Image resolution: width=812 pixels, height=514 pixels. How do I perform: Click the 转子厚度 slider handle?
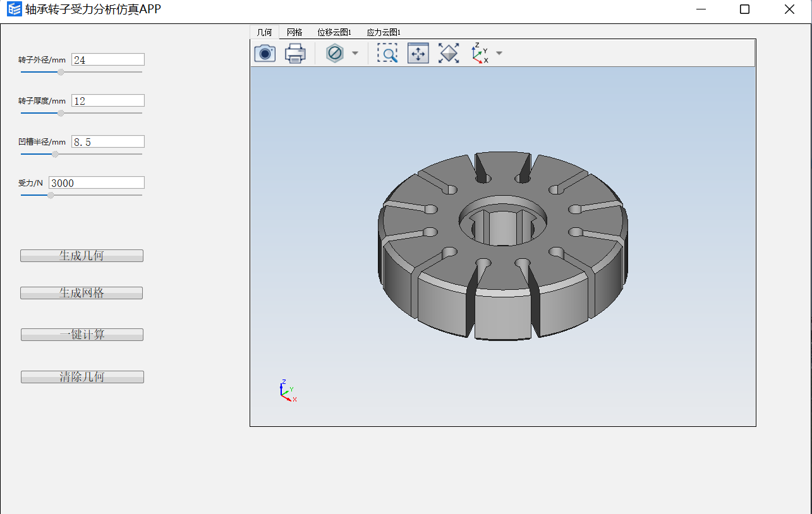click(61, 113)
